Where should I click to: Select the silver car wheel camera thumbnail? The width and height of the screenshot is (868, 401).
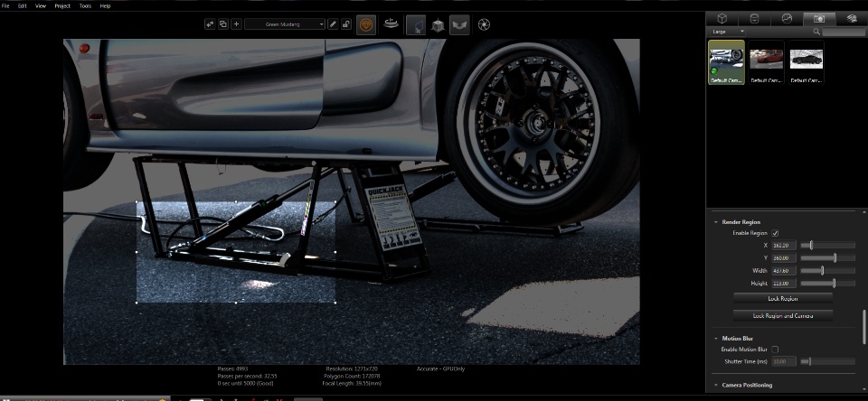coord(726,62)
